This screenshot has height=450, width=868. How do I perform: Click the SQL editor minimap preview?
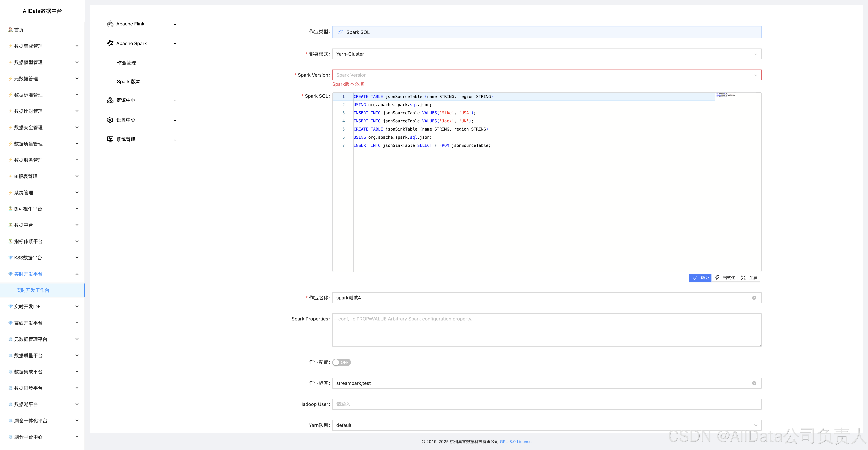pyautogui.click(x=726, y=95)
